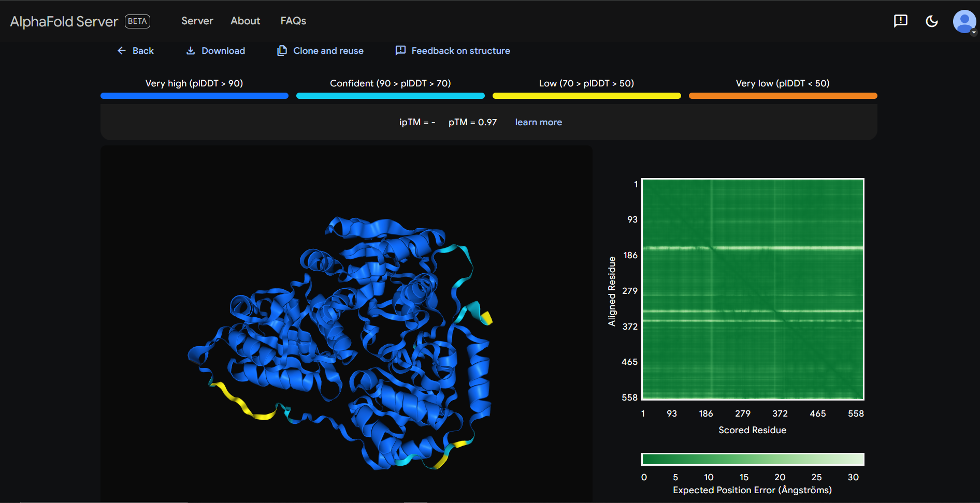Open the send feedback icon
The width and height of the screenshot is (980, 503).
901,21
